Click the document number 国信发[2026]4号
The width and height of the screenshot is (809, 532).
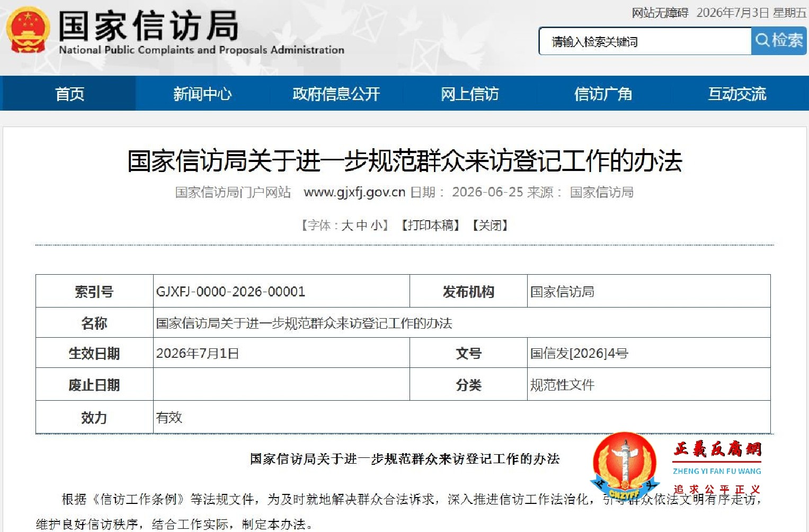pyautogui.click(x=579, y=353)
